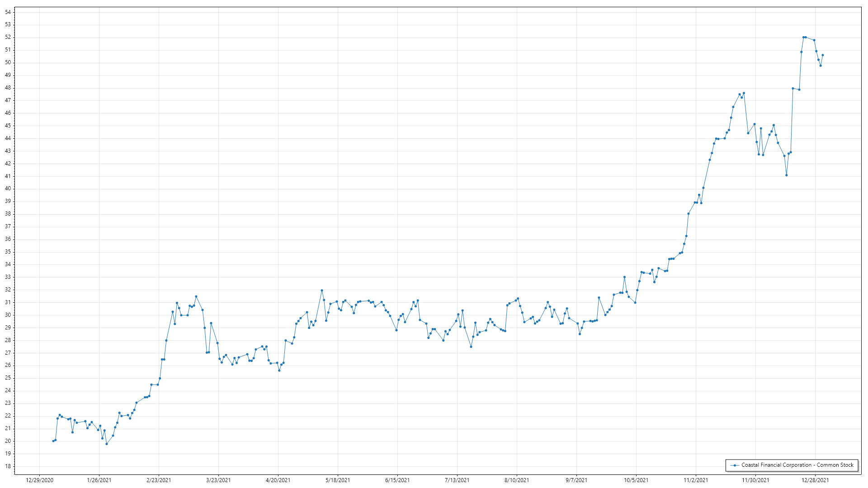This screenshot has height=488, width=868.
Task: Click the legend line marker icon
Action: tap(735, 465)
